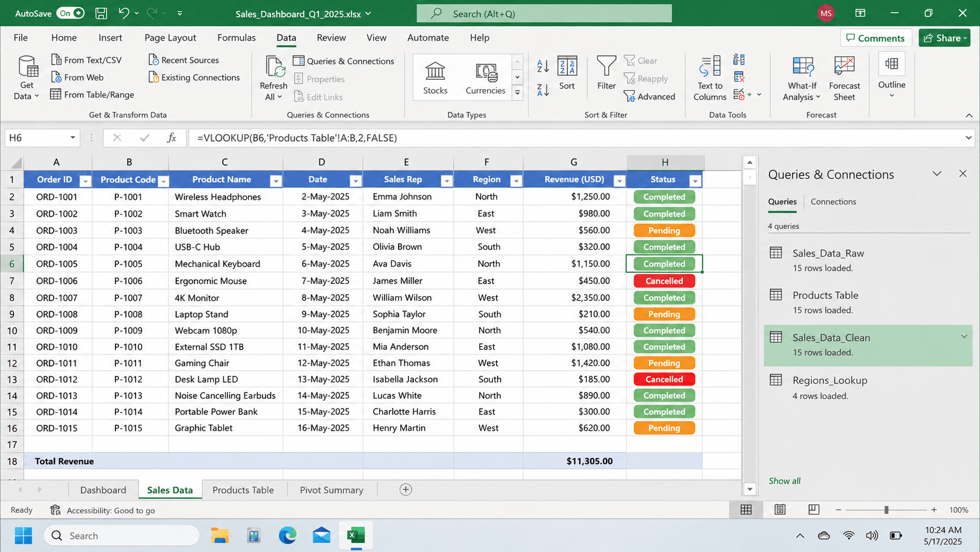The image size is (980, 552).
Task: Open Advanced filter options
Action: click(x=649, y=96)
